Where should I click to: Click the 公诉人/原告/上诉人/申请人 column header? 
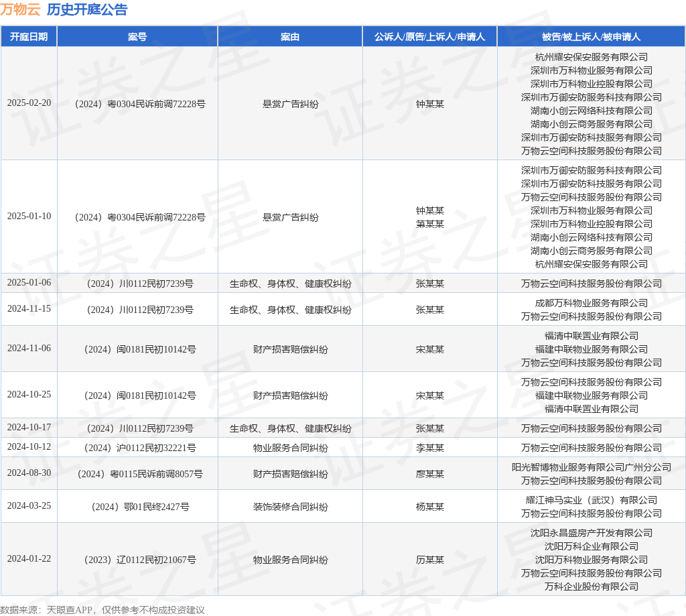coord(429,37)
